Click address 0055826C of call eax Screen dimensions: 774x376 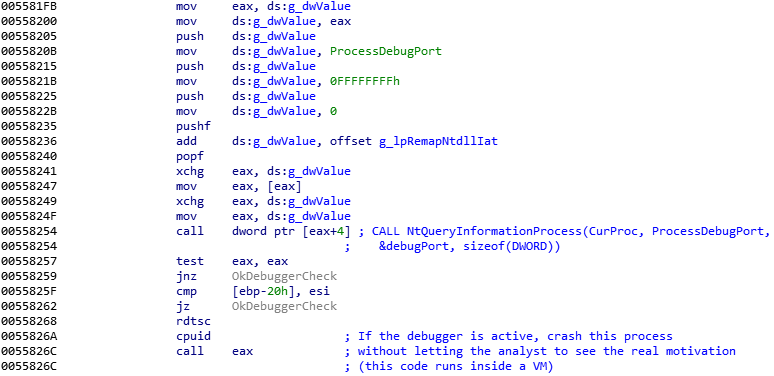29,351
